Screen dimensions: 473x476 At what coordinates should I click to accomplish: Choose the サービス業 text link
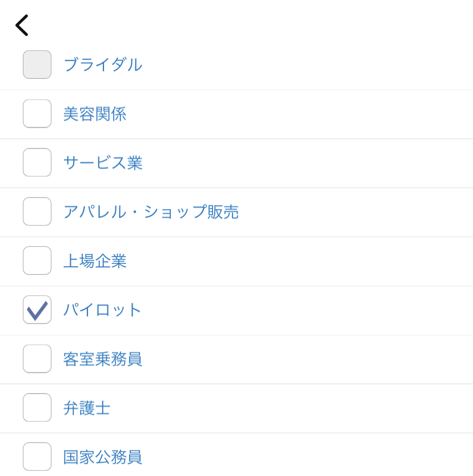point(103,163)
